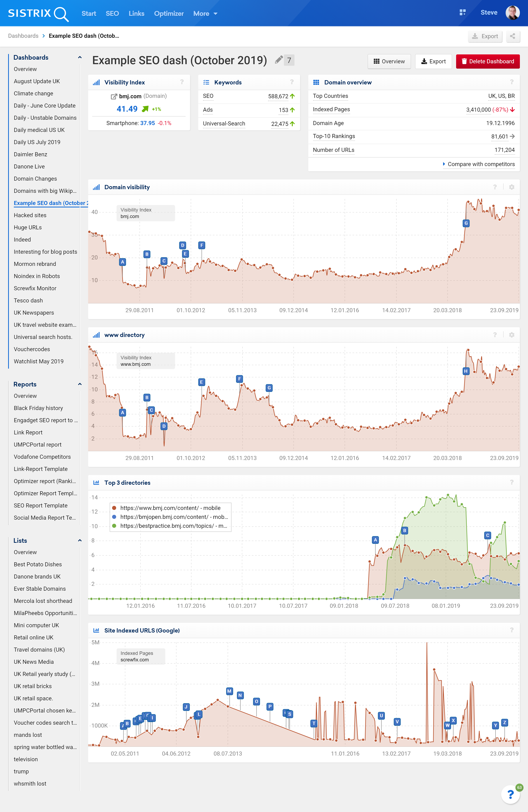Open www directory chart settings gear

pos(512,335)
